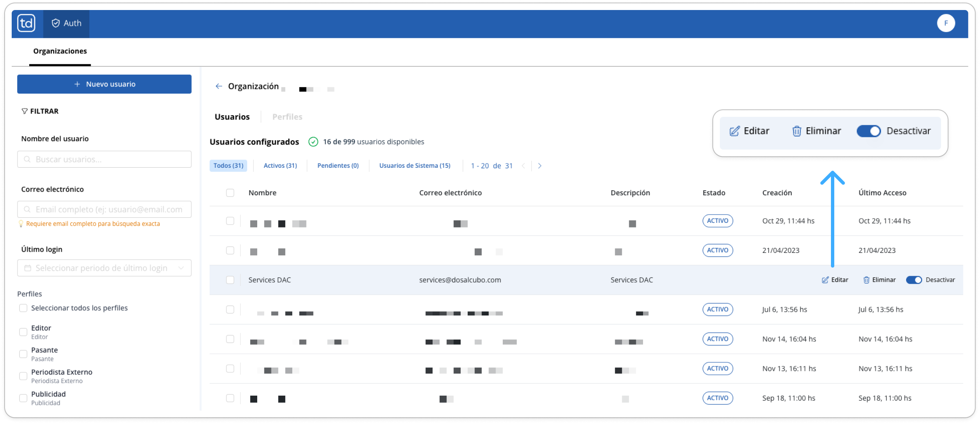
Task: Click the Correo electrónico column header
Action: coord(451,193)
